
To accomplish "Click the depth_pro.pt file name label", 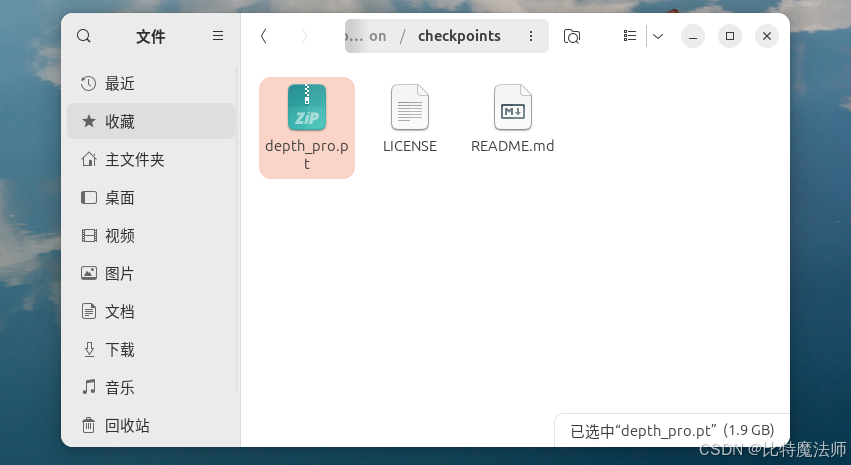I will [x=307, y=155].
